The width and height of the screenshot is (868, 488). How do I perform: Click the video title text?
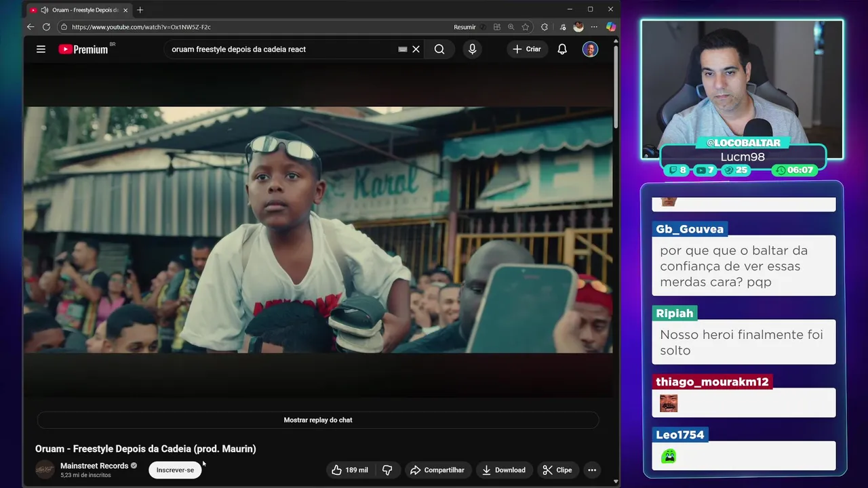(x=146, y=449)
